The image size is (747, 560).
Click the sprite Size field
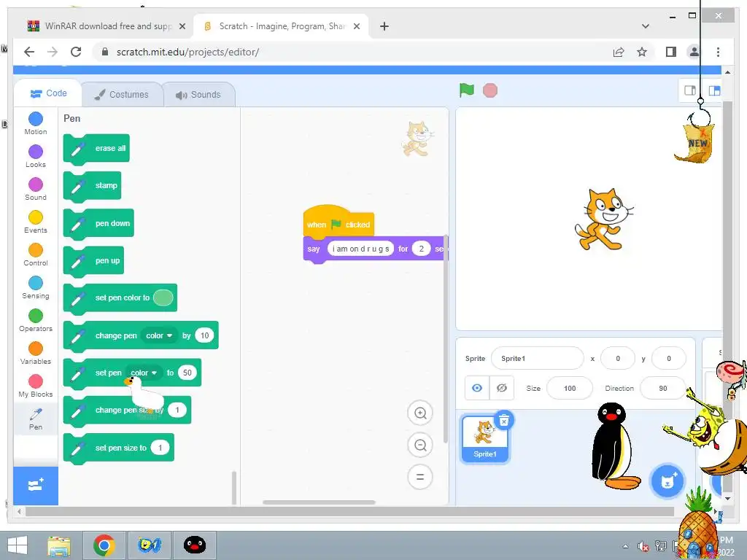click(570, 388)
